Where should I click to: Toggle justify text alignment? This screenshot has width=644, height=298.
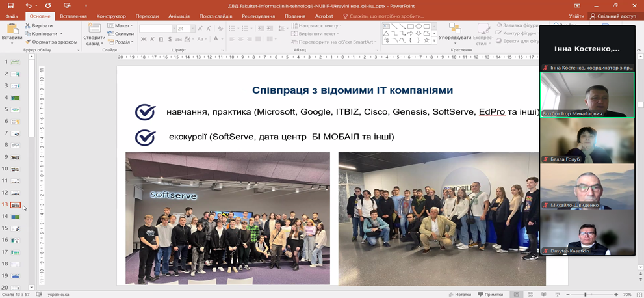tap(257, 40)
